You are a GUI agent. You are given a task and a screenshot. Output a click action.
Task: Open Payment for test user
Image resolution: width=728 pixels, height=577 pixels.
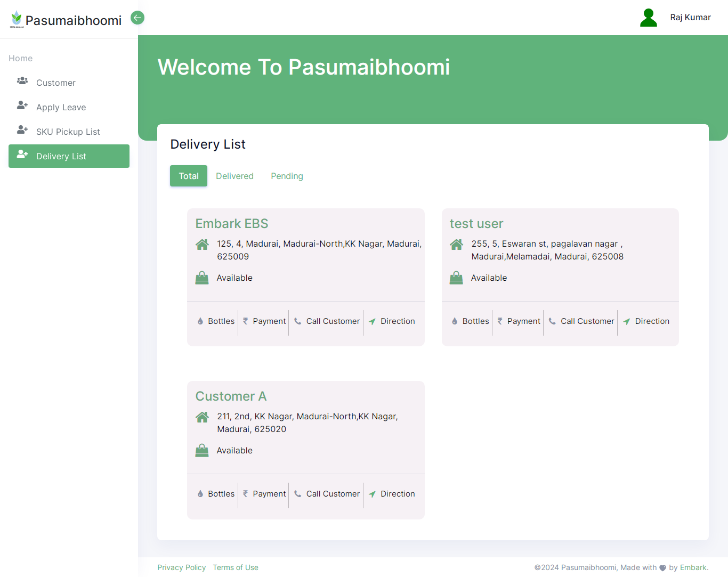point(518,321)
